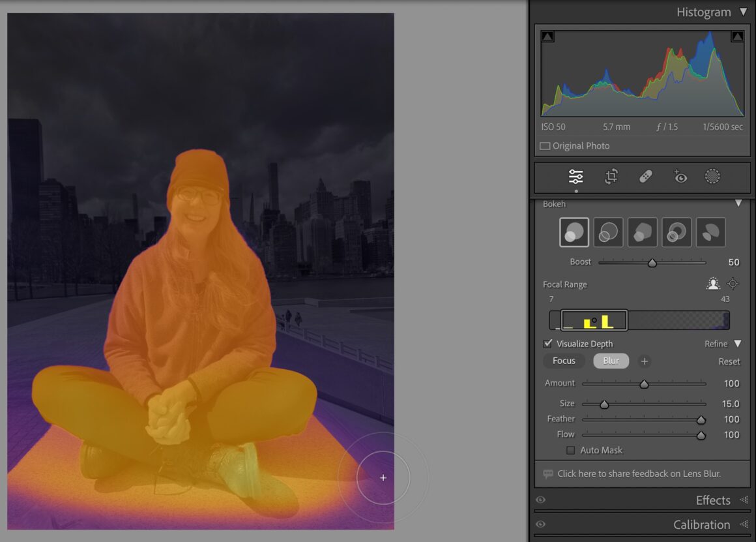Click the subject focus person icon
This screenshot has height=542, width=756.
coord(713,284)
